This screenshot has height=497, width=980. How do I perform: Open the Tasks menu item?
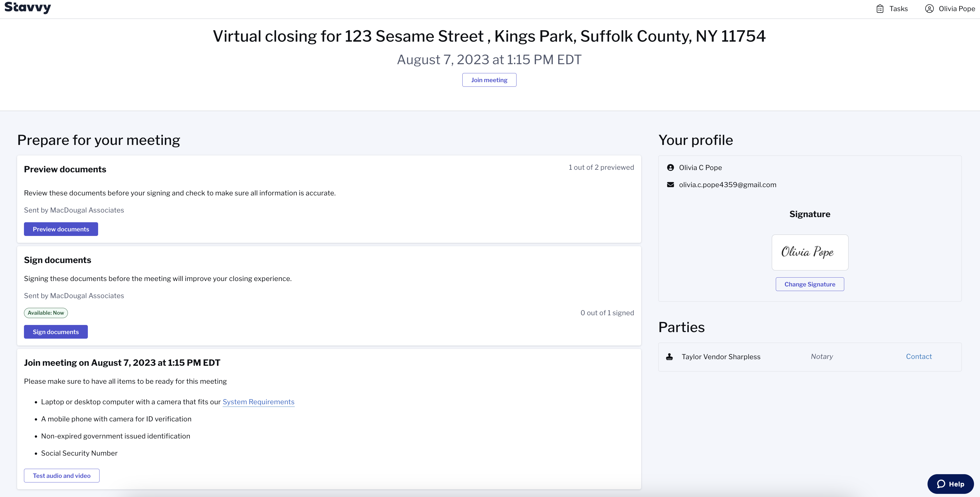(x=892, y=9)
